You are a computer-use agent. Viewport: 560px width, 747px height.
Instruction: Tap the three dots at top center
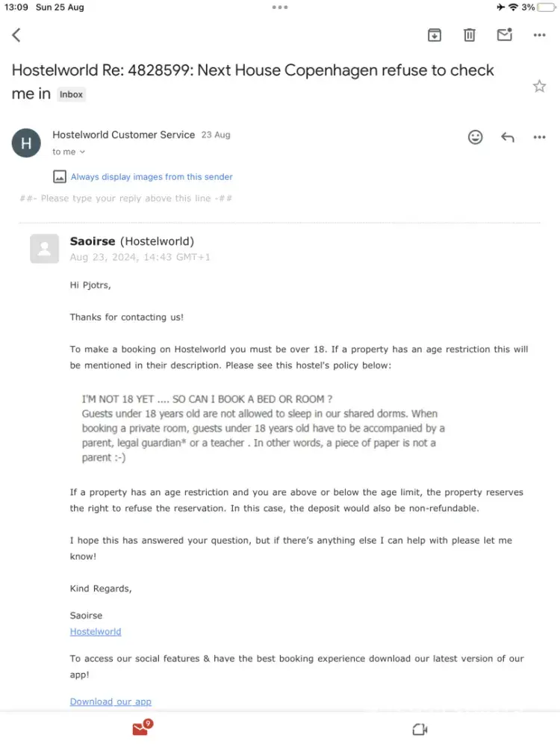pos(280,7)
